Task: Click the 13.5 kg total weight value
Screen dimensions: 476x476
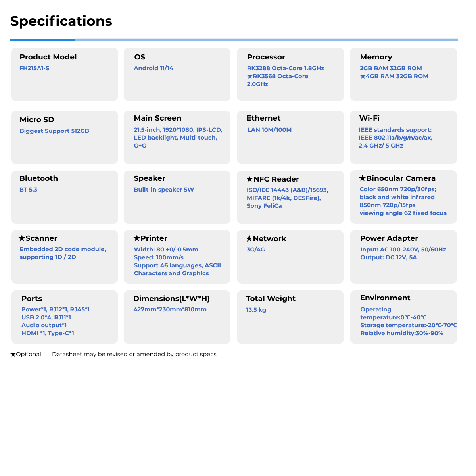Action: click(x=256, y=310)
